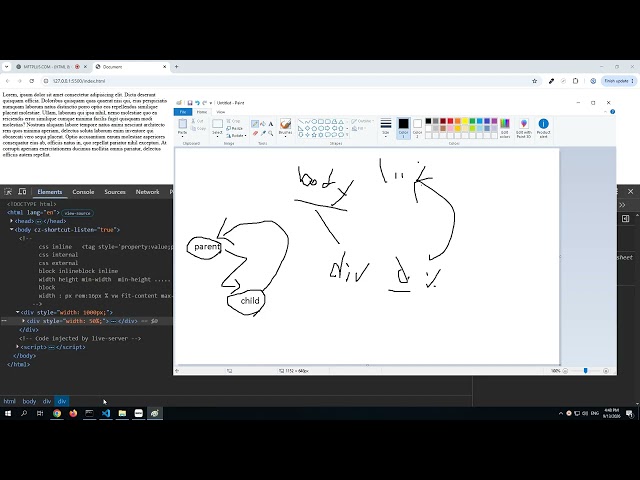Toggle the DevTools device toolbar icon
Viewport: 640px width, 480px height.
22,192
